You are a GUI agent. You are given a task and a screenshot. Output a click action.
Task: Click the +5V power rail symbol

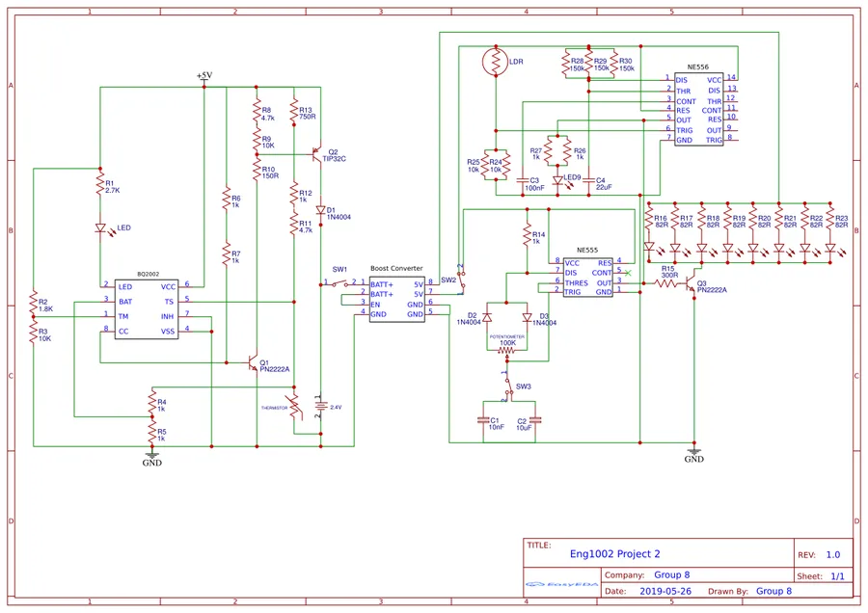pyautogui.click(x=204, y=78)
